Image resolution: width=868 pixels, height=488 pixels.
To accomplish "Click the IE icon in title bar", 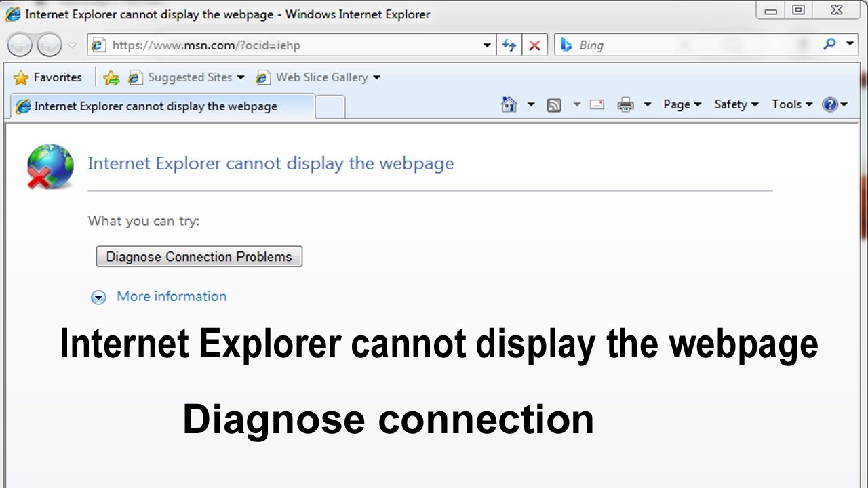I will click(13, 14).
